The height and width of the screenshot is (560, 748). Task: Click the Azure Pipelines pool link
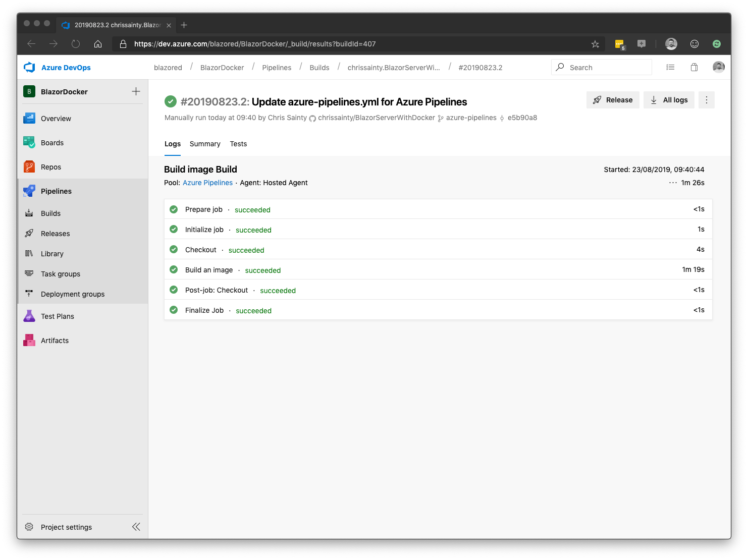(x=207, y=183)
